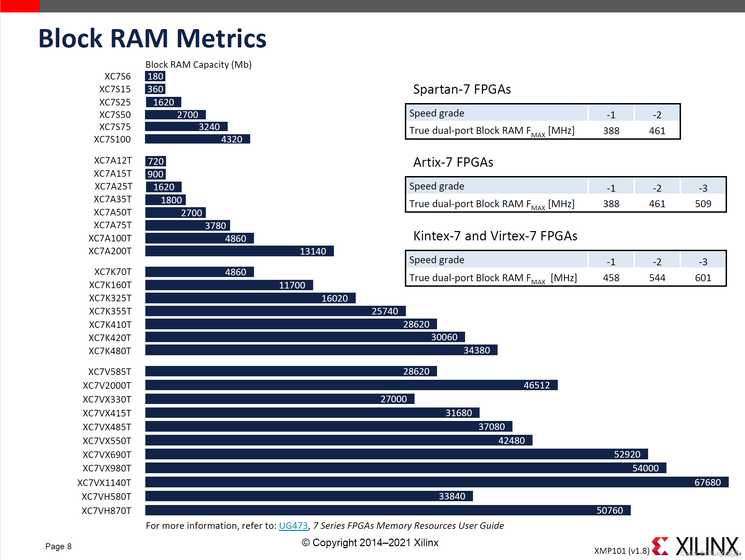Click the Block RAM Metrics title

click(x=152, y=38)
